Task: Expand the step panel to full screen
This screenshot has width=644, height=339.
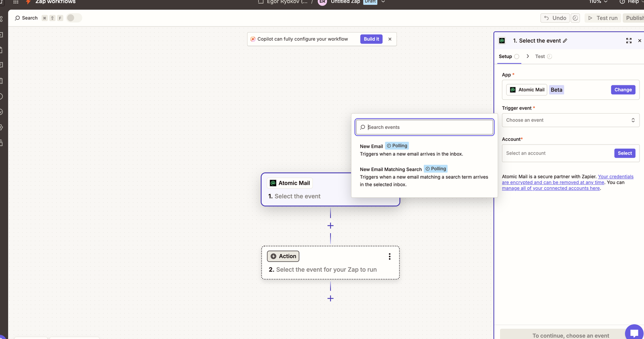Action: point(629,41)
